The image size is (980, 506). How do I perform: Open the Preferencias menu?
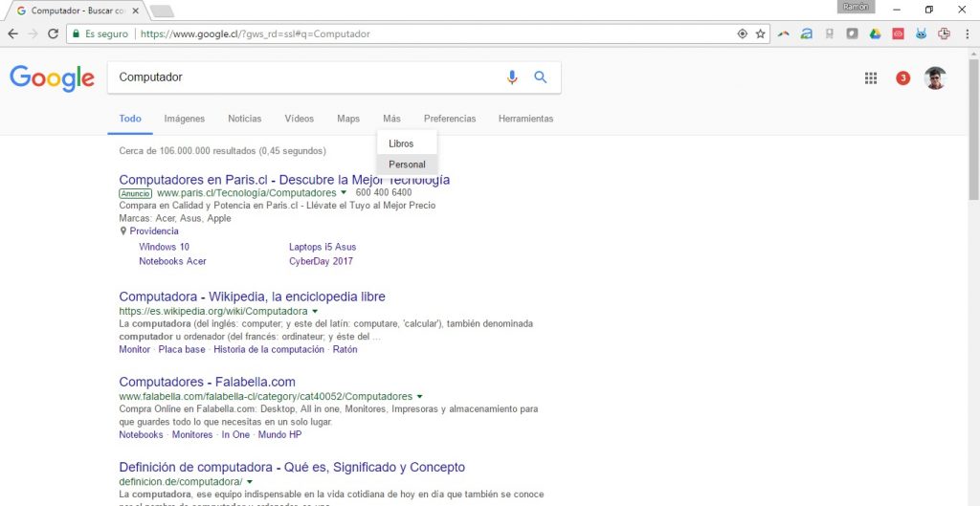(450, 119)
